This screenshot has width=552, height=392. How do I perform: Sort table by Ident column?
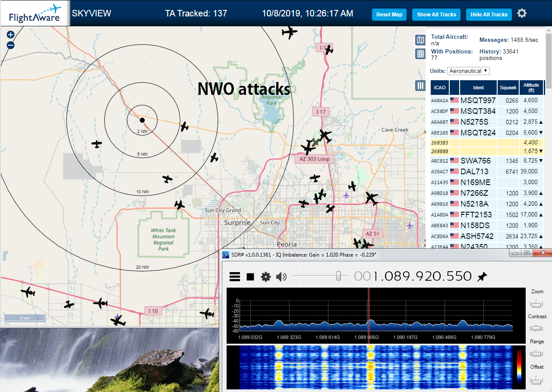click(478, 88)
